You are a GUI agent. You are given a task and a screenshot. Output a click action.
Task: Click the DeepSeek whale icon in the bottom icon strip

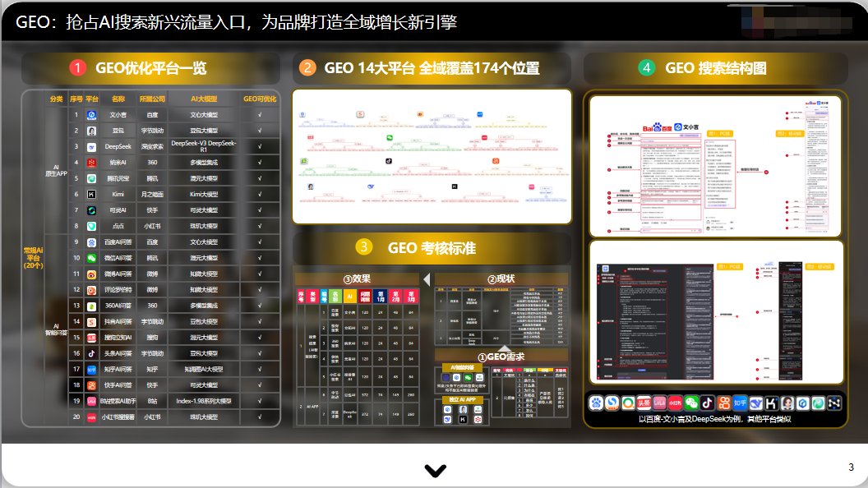click(755, 403)
